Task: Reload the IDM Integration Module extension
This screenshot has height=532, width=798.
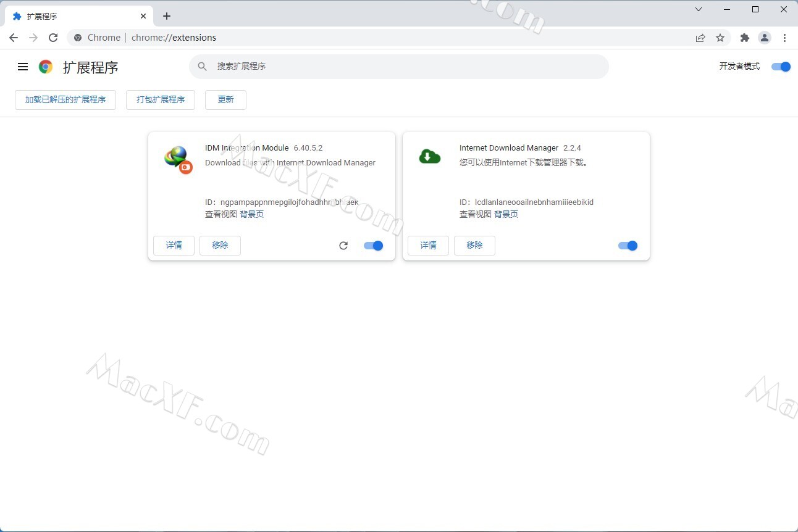Action: point(343,246)
